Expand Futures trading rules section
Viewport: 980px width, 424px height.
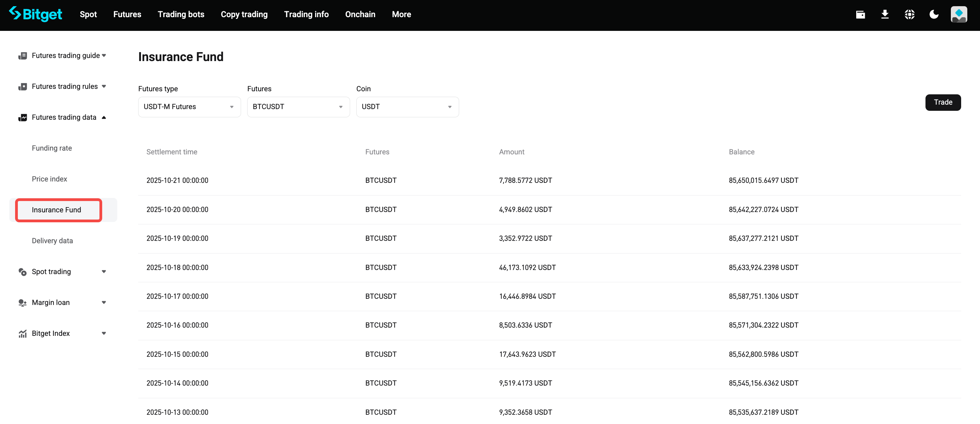pos(104,86)
